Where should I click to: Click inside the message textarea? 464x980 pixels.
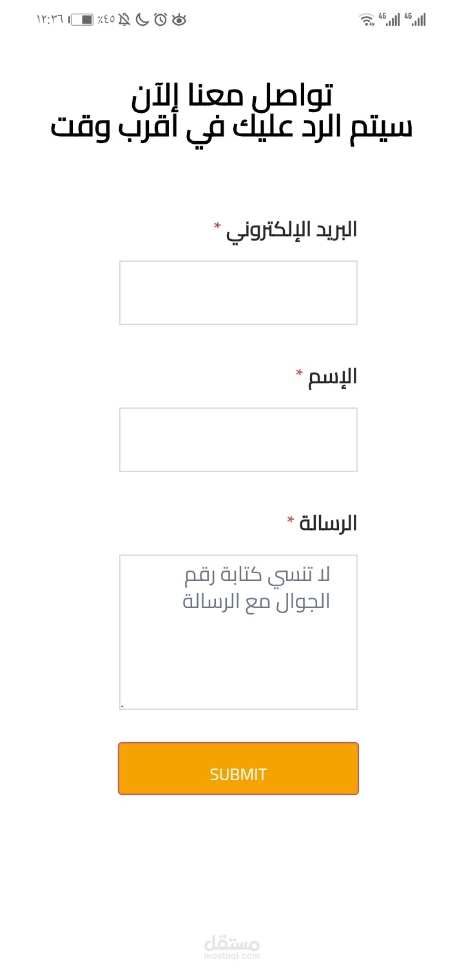pyautogui.click(x=238, y=632)
